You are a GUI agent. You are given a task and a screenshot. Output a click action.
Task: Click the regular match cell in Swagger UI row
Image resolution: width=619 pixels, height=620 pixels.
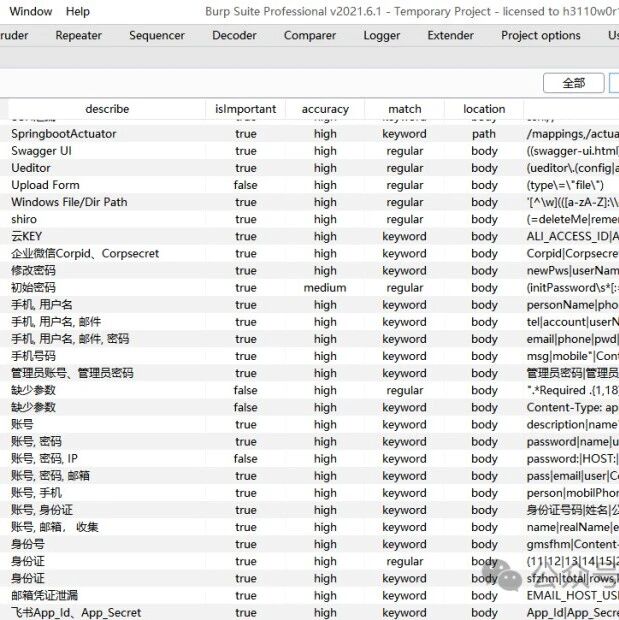click(405, 151)
